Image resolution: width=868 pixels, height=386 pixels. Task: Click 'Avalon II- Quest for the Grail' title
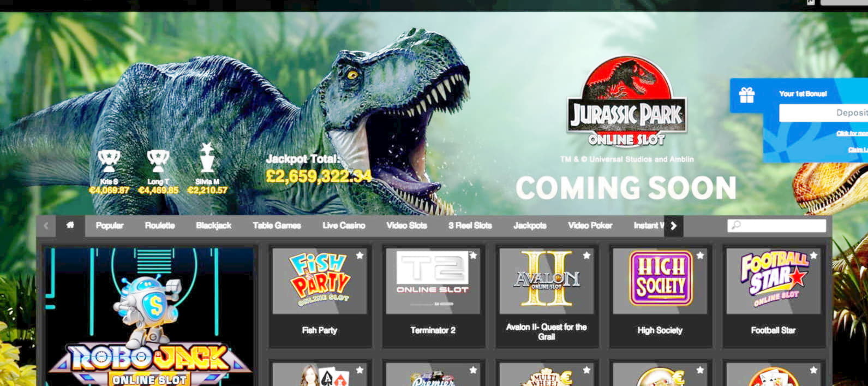547,332
